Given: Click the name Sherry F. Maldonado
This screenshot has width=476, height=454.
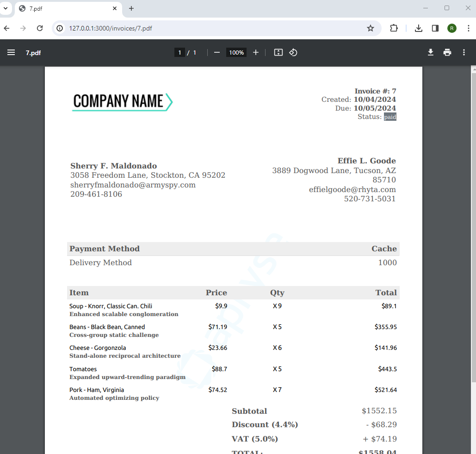Looking at the screenshot, I should tap(113, 166).
